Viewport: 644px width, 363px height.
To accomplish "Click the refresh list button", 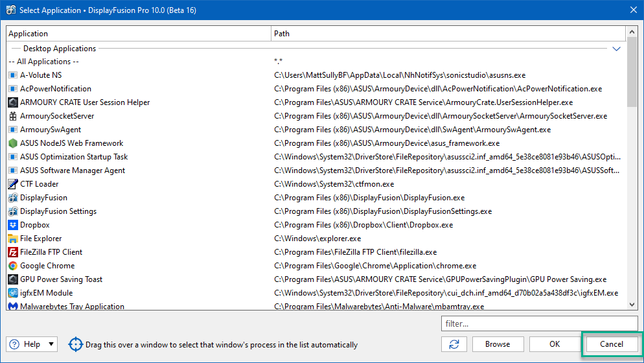I will tap(454, 344).
